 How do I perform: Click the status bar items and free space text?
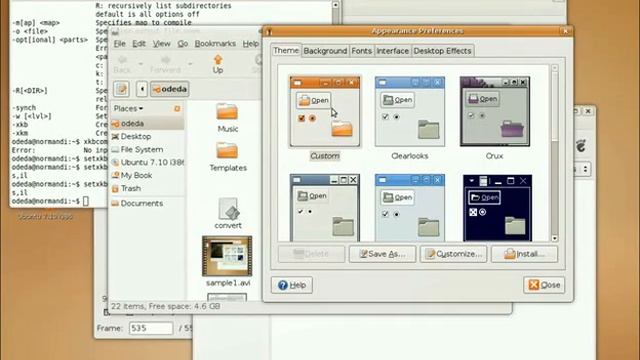coord(166,306)
